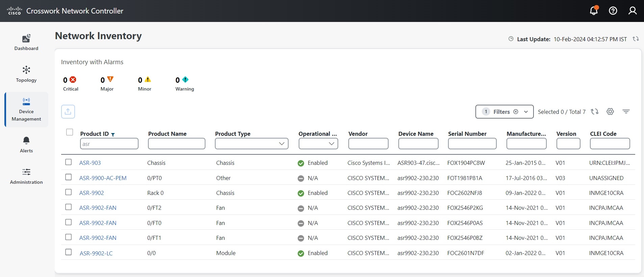Click the Vendor filter field
This screenshot has width=644, height=277.
(368, 144)
